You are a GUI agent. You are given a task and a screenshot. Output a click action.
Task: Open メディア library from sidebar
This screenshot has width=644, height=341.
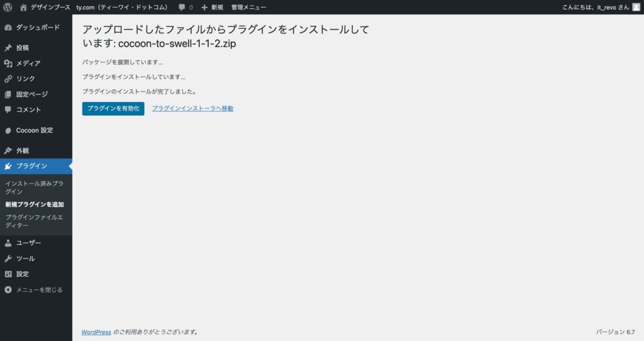click(x=28, y=64)
